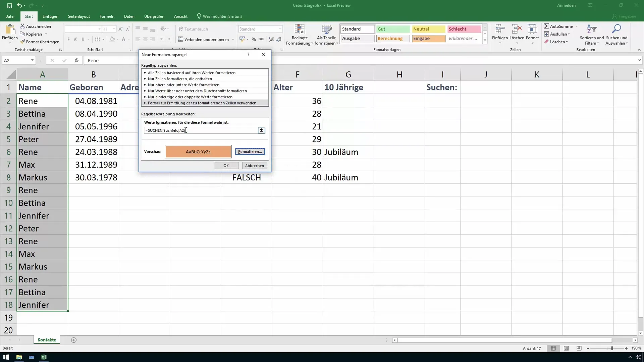Open Sortieren und Filtern
The width and height of the screenshot is (644, 362).
click(x=592, y=35)
